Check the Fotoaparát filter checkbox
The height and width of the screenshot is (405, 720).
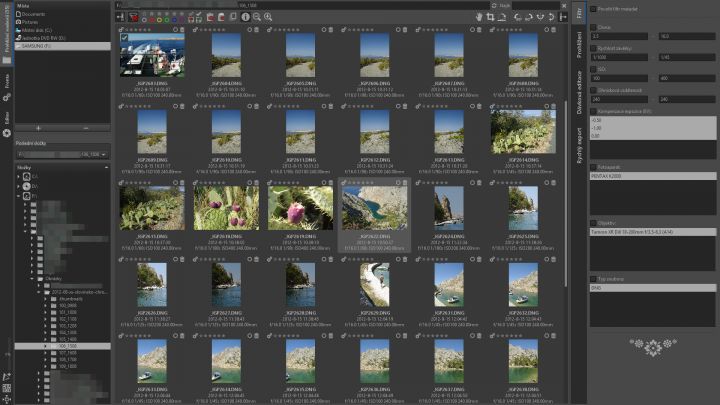tap(593, 168)
